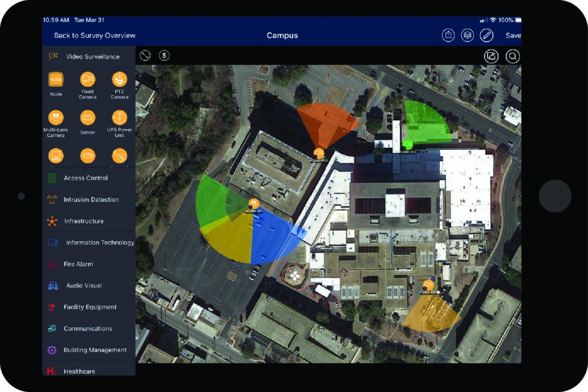The image size is (588, 392).
Task: Toggle the image overlay view
Action: [x=491, y=56]
